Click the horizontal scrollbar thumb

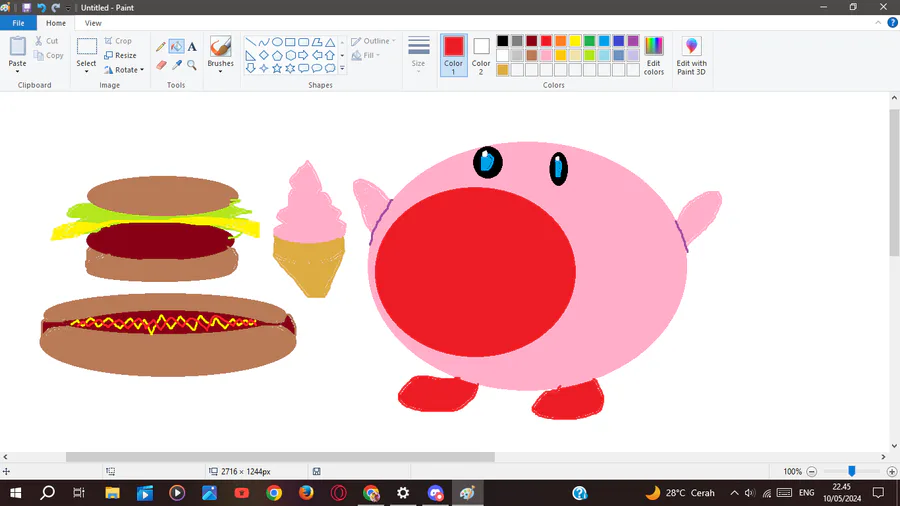pyautogui.click(x=280, y=457)
